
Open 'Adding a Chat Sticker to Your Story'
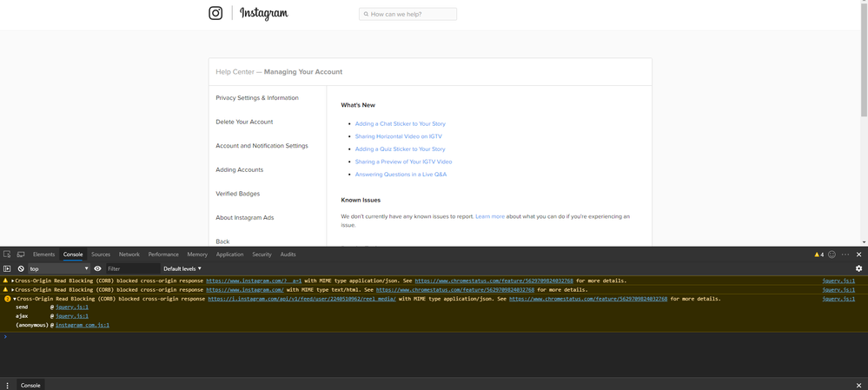tap(401, 124)
